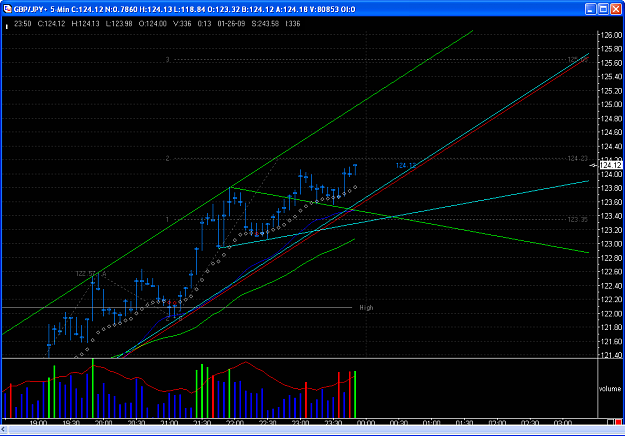Click the level '3' marker on dotted line

pos(168,60)
